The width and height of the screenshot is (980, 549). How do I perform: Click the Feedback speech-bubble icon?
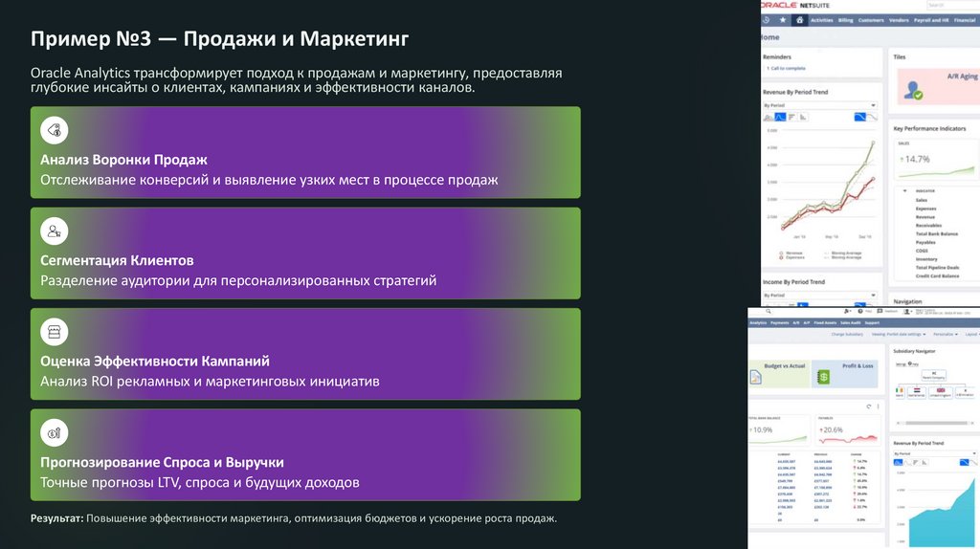[x=880, y=311]
